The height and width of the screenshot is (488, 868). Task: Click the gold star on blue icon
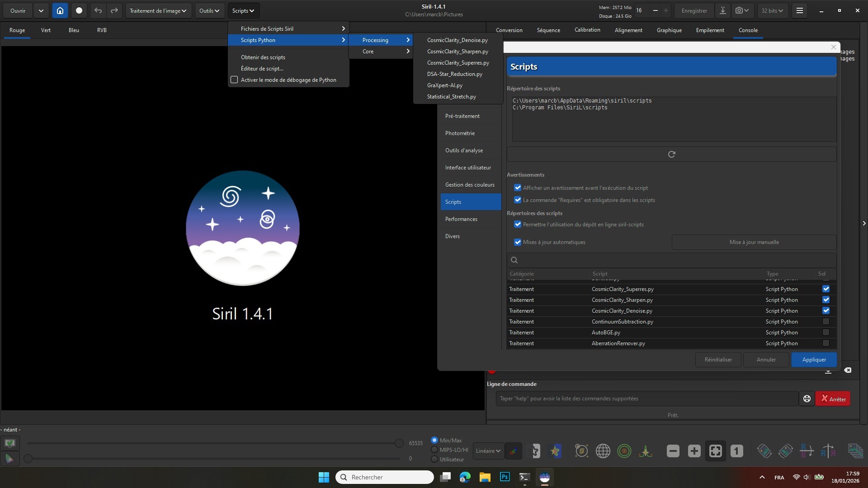[x=556, y=451]
